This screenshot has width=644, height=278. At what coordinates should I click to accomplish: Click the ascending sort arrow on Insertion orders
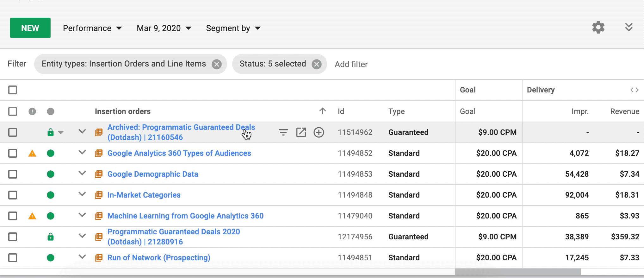[x=322, y=111]
